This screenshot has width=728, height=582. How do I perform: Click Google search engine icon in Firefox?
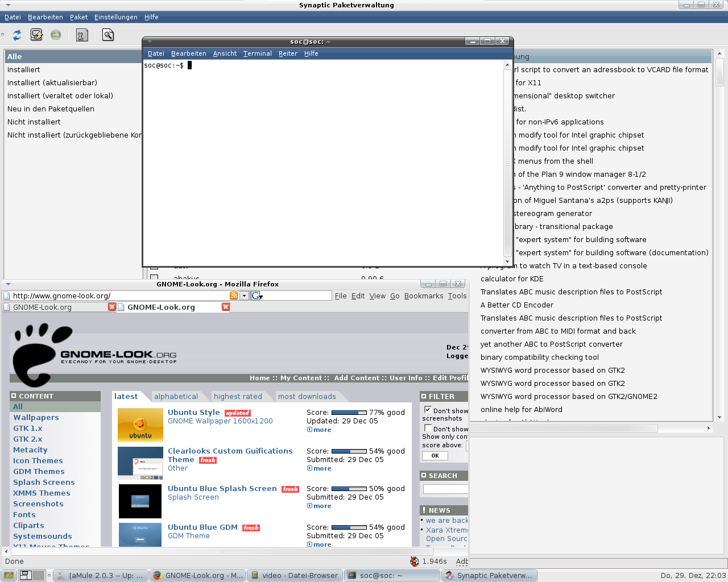pyautogui.click(x=257, y=296)
